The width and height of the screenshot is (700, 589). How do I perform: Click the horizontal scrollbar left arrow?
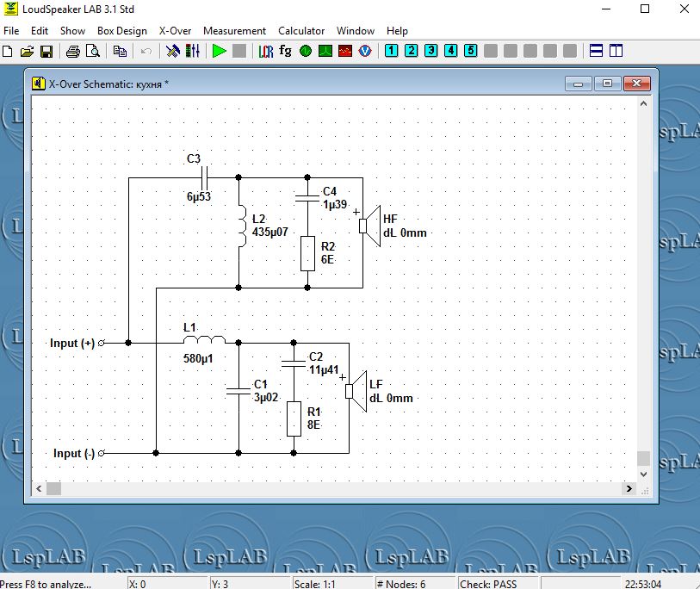coord(39,488)
